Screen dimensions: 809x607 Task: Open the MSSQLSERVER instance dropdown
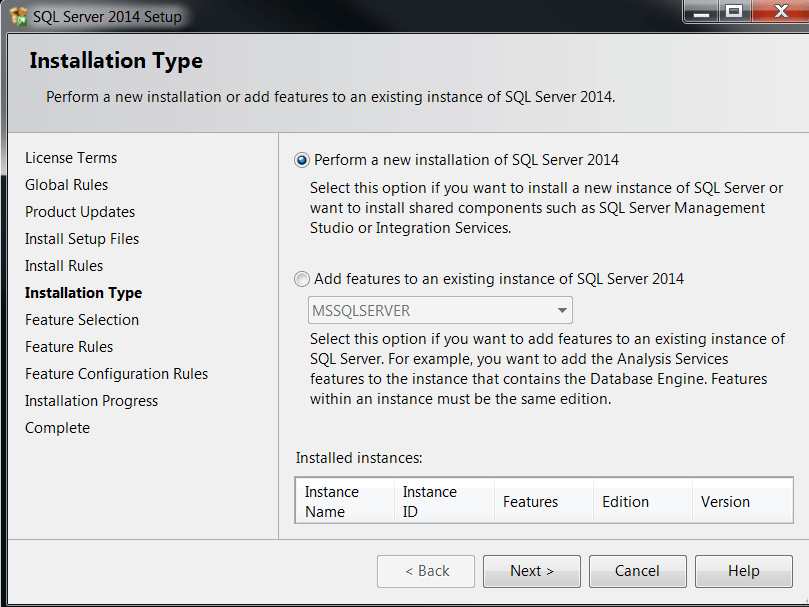point(440,310)
